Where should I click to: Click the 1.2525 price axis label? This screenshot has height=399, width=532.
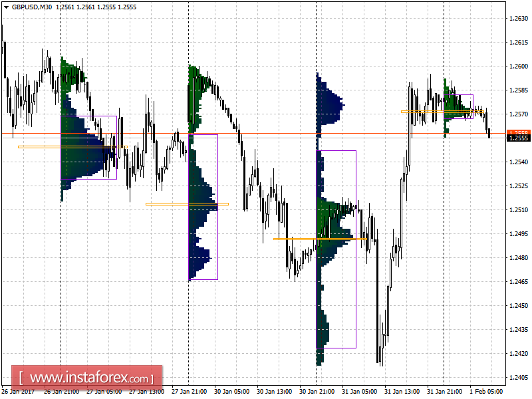(x=519, y=186)
